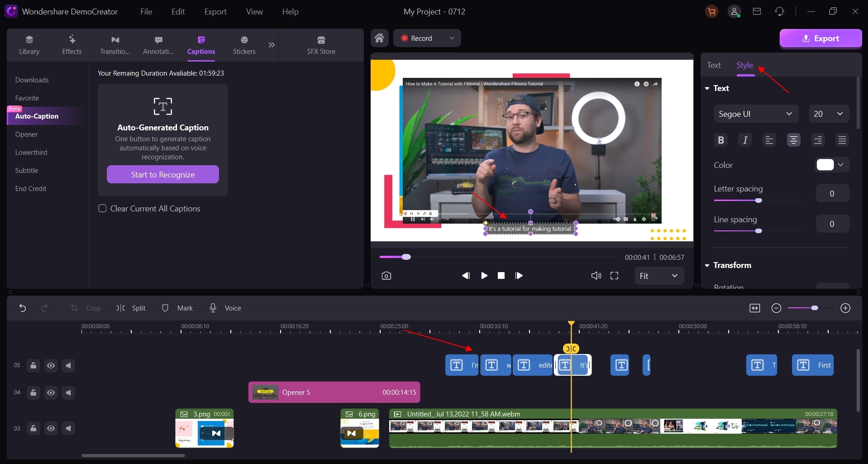Open the Effects panel
868x464 pixels.
(x=72, y=45)
